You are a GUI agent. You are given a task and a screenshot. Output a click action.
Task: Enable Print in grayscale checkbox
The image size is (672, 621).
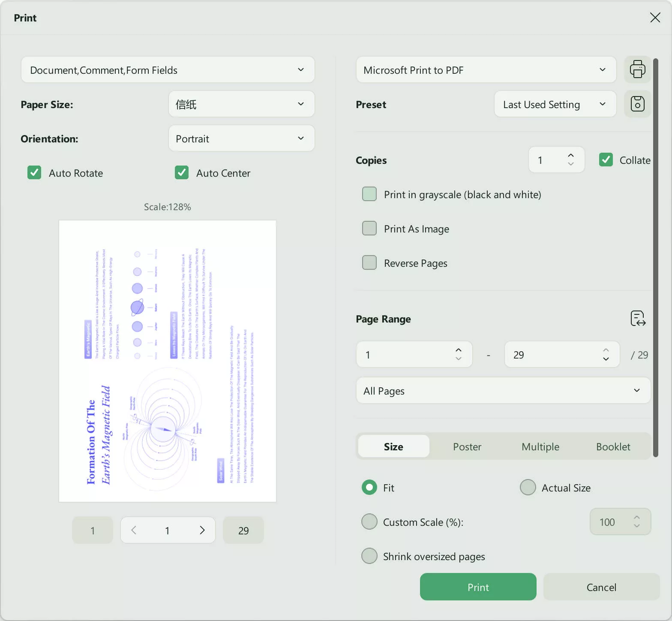click(x=369, y=194)
